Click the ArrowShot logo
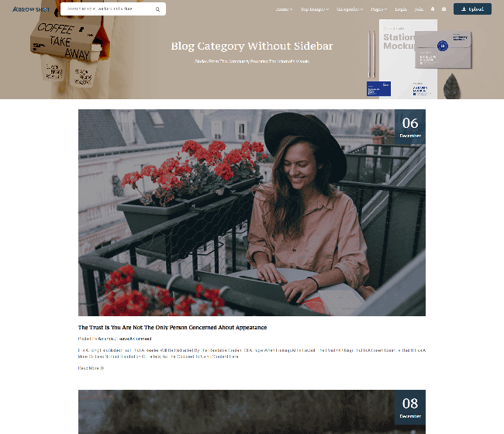The height and width of the screenshot is (434, 504). [31, 9]
